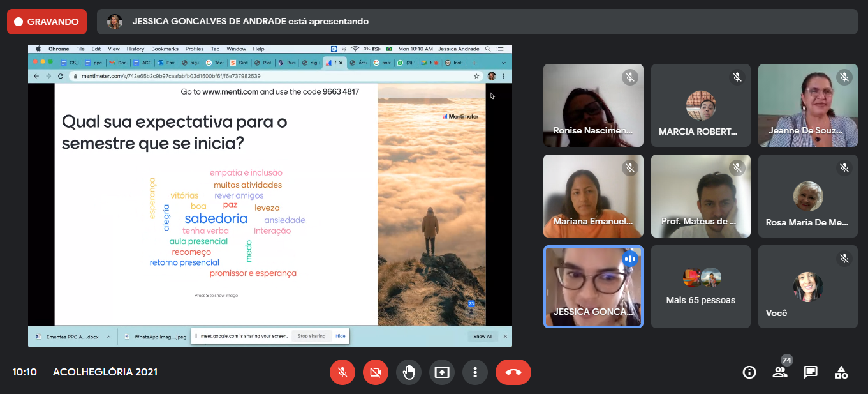Open the activities shapes icon
This screenshot has height=394, width=868.
[841, 372]
